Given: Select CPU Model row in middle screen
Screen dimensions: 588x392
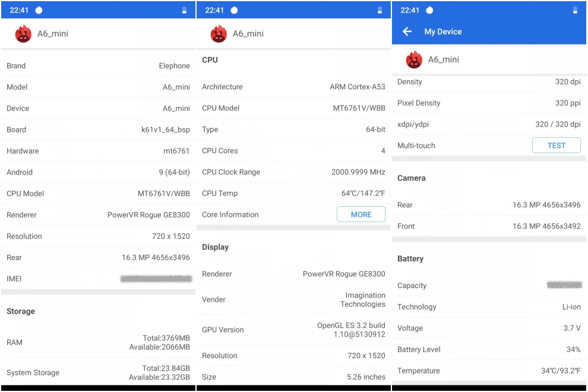Looking at the screenshot, I should 293,108.
